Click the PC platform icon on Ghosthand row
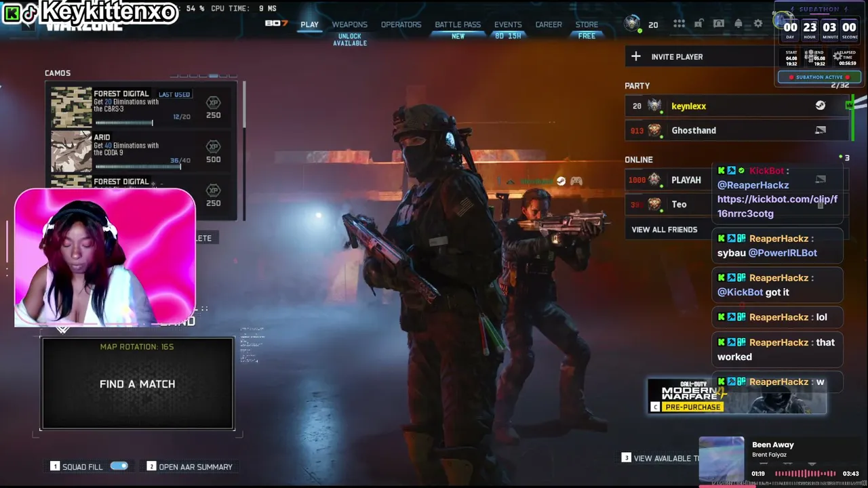 [821, 130]
